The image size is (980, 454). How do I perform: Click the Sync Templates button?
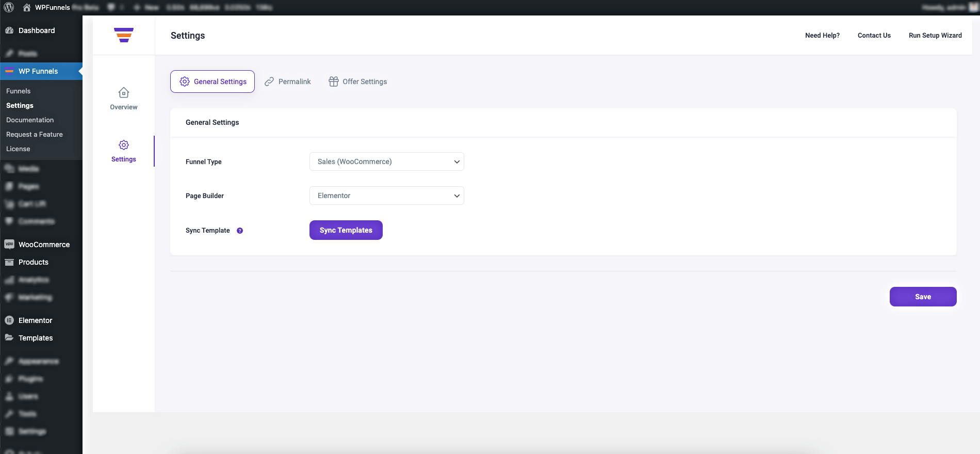[x=346, y=230]
